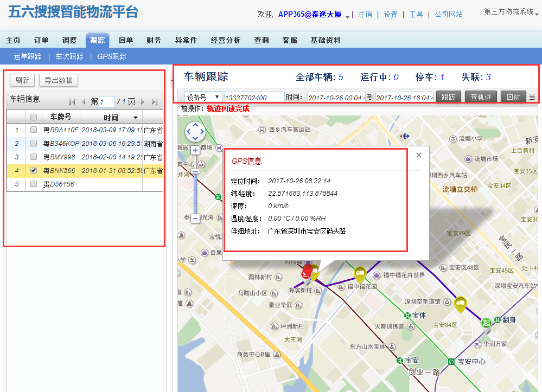Click the 宝安中心 metro station icon
This screenshot has width=542, height=392.
coord(451,362)
